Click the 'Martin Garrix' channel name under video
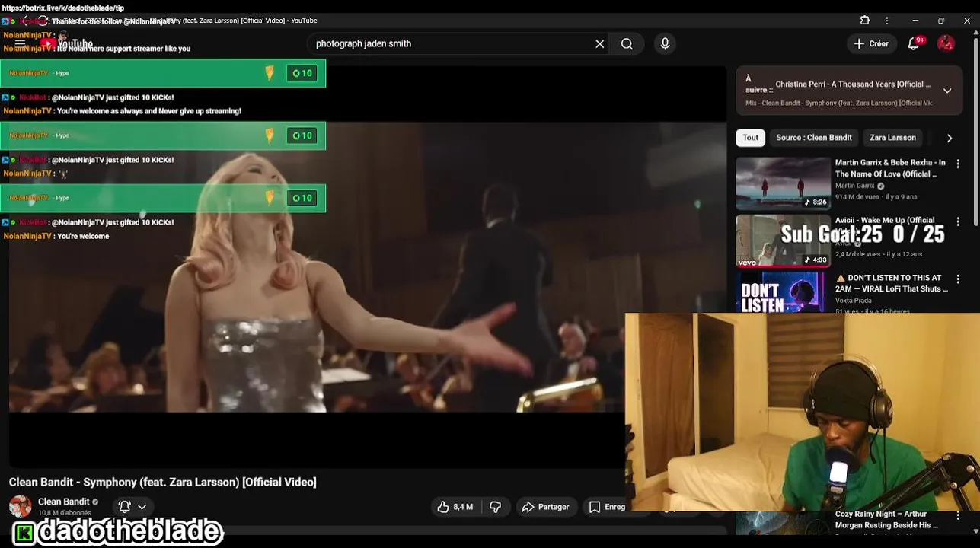 [x=854, y=186]
